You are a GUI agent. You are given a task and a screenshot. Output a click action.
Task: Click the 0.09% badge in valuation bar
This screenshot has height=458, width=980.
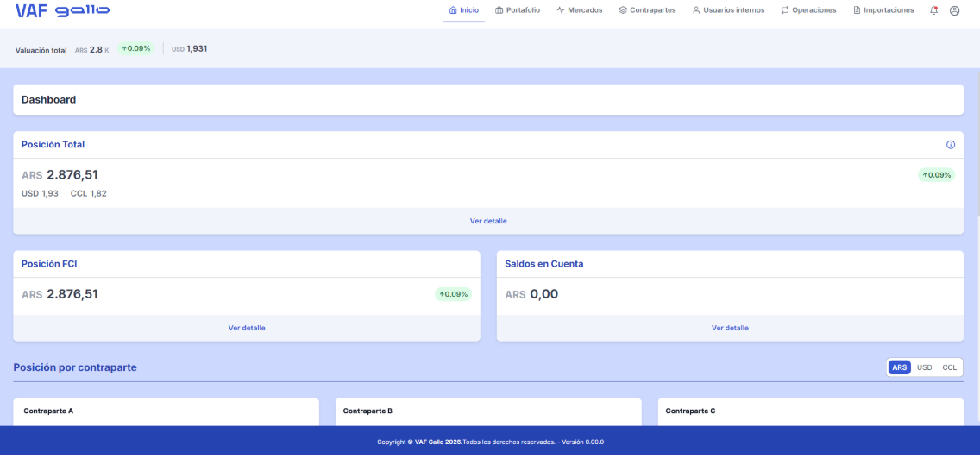[135, 49]
